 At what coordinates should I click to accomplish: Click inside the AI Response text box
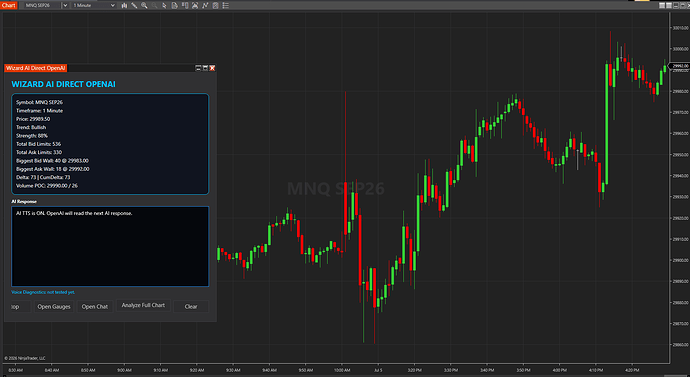click(110, 246)
